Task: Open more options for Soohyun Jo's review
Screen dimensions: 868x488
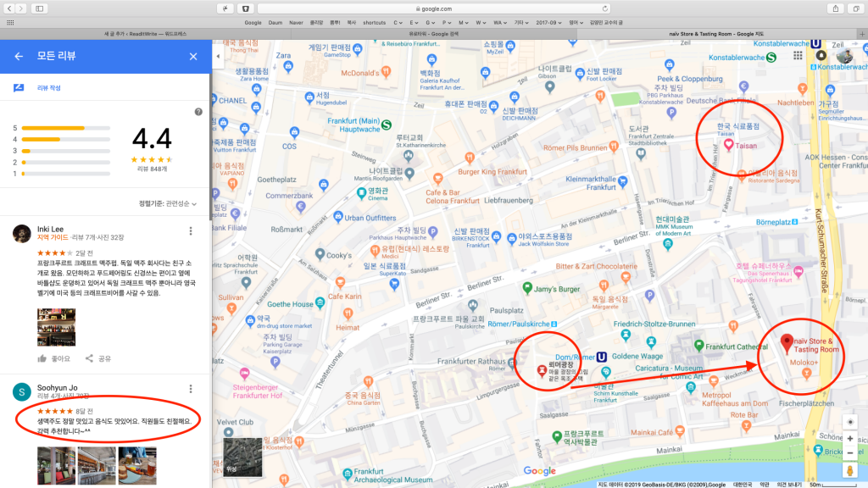Action: [x=191, y=389]
